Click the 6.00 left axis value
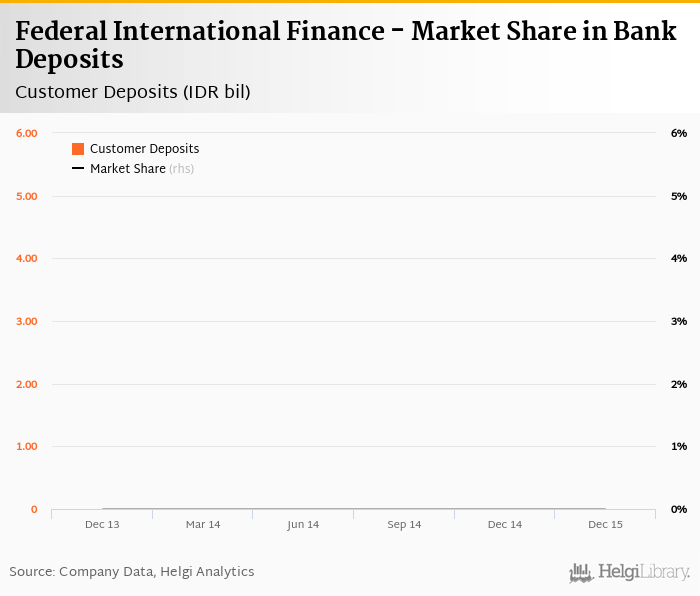Viewport: 700px width, 596px height. click(27, 133)
